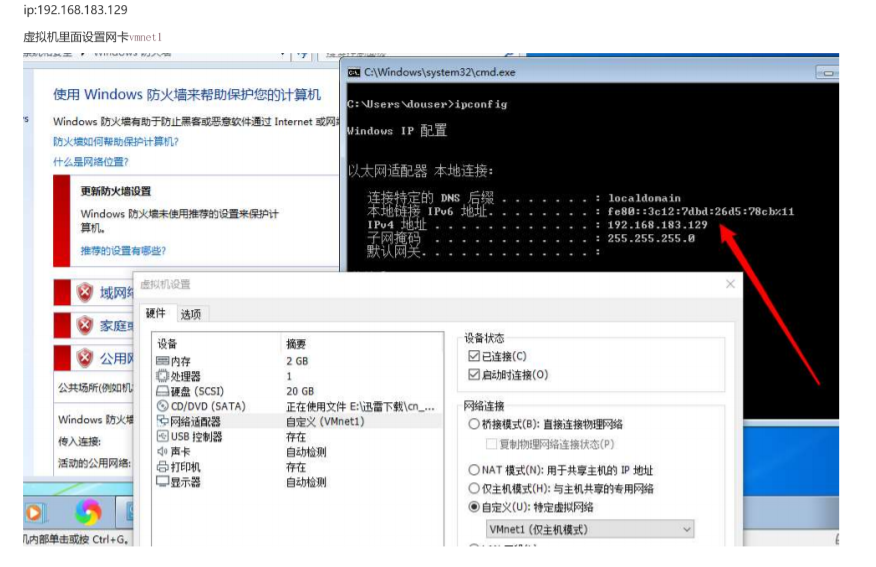This screenshot has height=567, width=876.
Task: Click the 自定义 (VMnet1) summary cell
Action: click(325, 421)
